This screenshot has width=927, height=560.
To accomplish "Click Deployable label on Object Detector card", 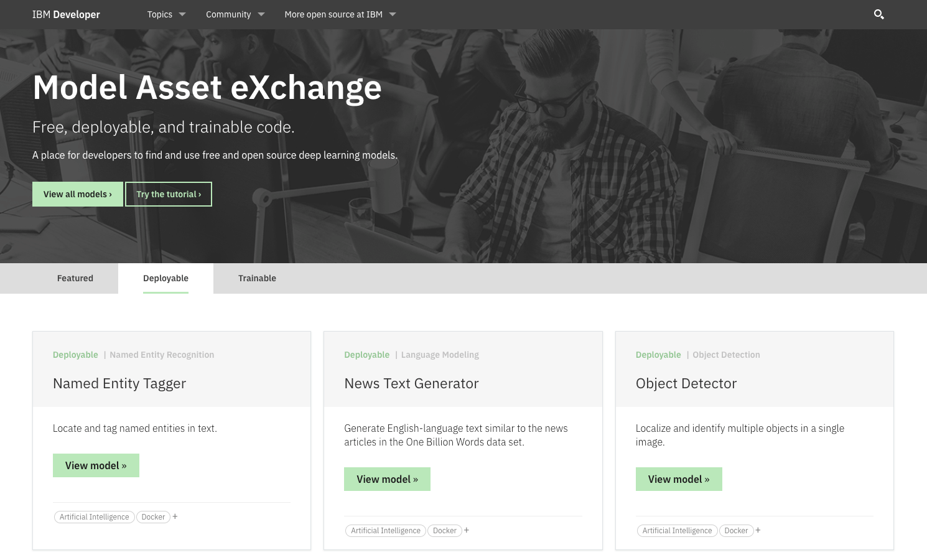I will coord(658,355).
